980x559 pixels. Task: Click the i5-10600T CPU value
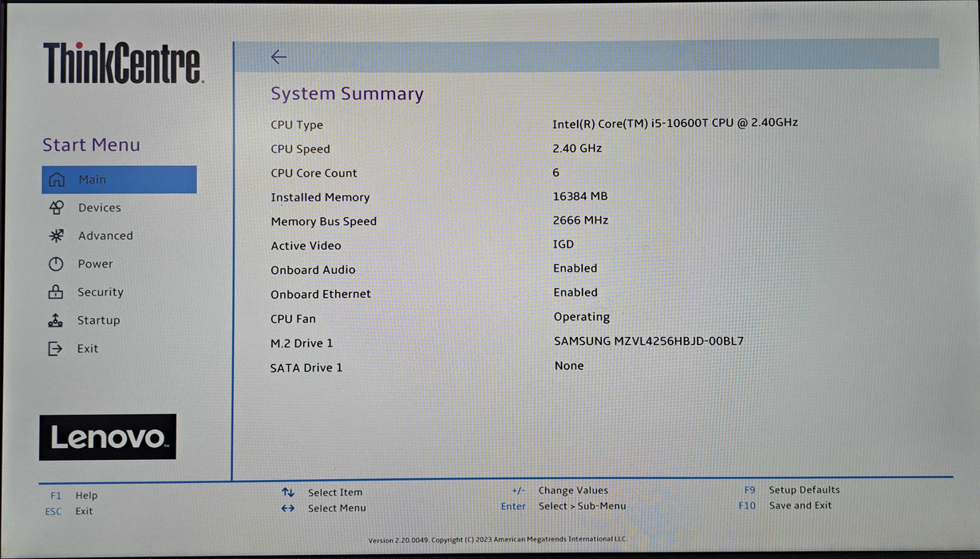(675, 123)
